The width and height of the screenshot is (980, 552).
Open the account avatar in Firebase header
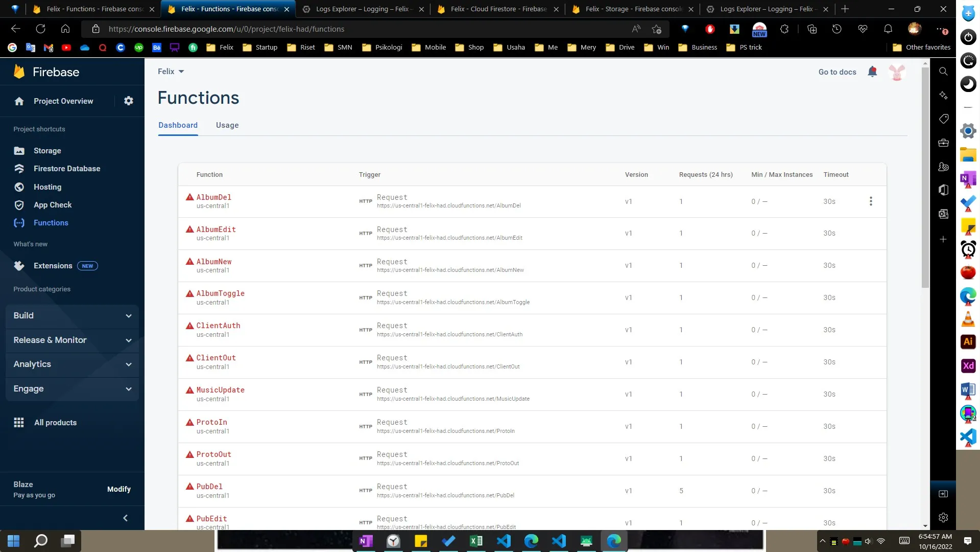[897, 72]
